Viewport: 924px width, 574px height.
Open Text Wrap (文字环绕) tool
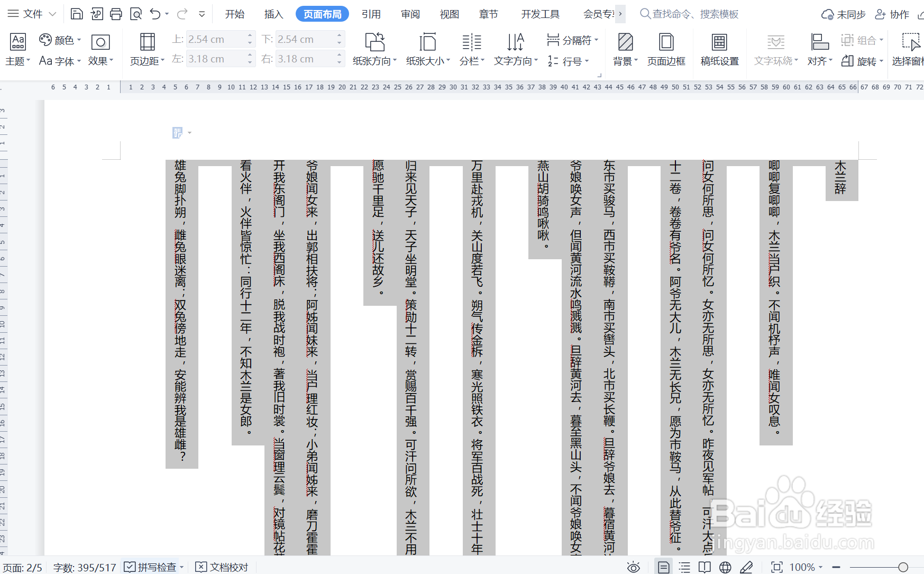tap(776, 49)
